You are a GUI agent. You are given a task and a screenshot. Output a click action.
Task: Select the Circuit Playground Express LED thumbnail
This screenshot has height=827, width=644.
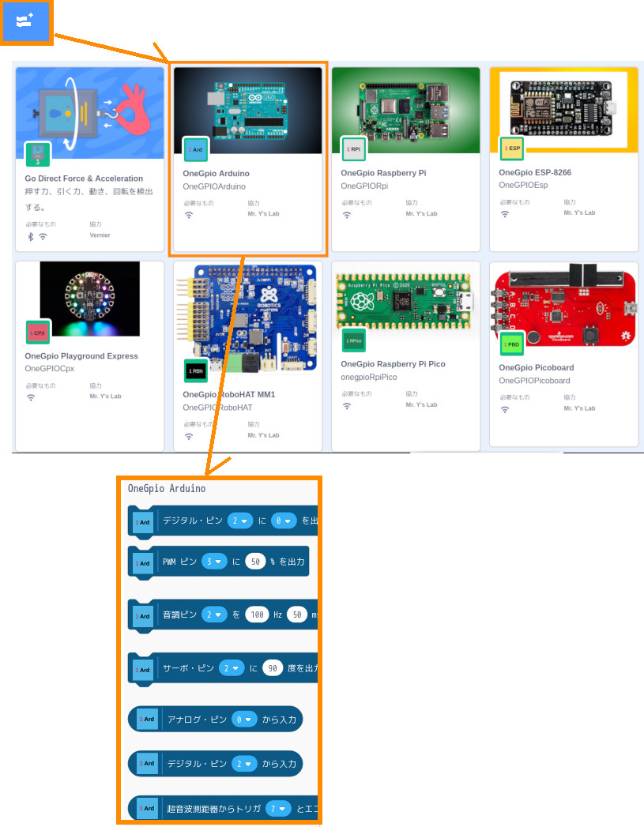pyautogui.click(x=89, y=299)
